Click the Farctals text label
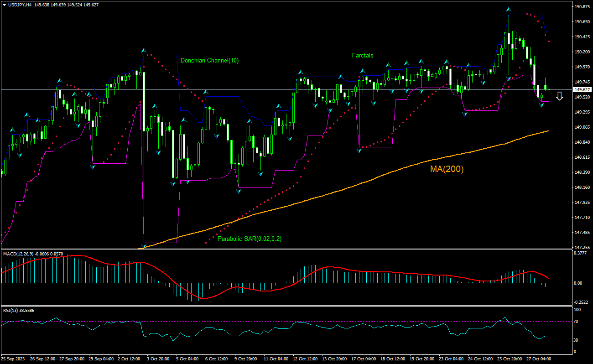 click(x=363, y=55)
